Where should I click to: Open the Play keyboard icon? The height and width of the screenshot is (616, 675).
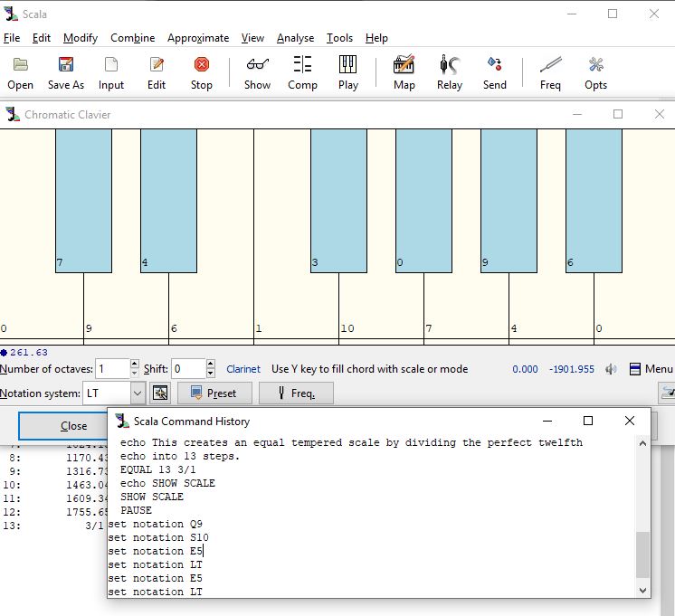pyautogui.click(x=347, y=65)
